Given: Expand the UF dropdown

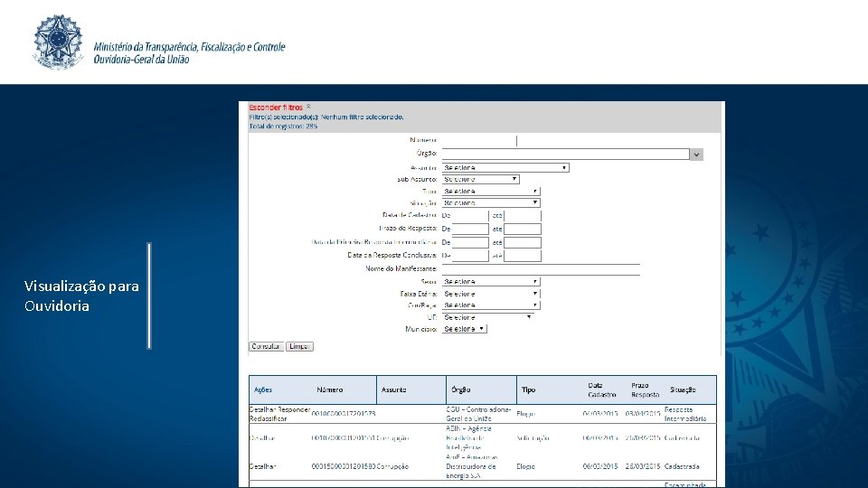Looking at the screenshot, I should (487, 317).
